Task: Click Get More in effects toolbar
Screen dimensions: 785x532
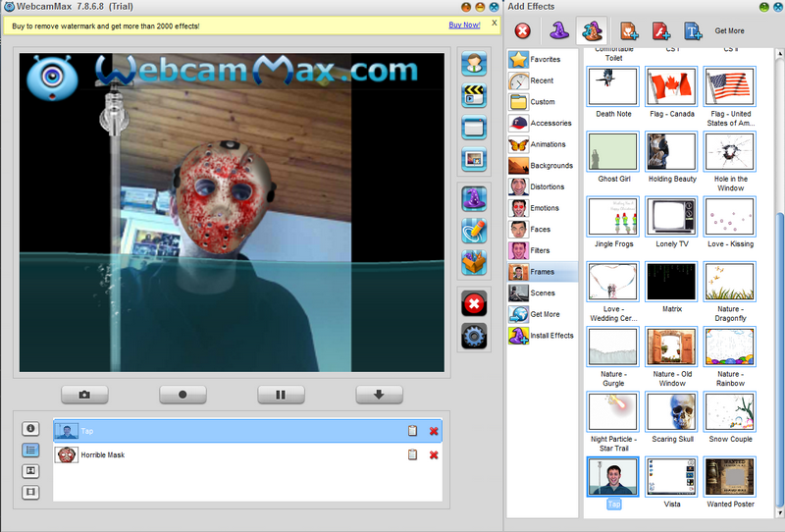Action: [x=729, y=30]
